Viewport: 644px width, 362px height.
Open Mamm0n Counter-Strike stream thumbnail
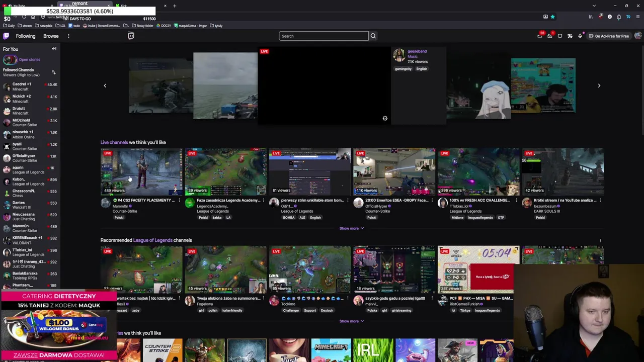click(x=141, y=171)
